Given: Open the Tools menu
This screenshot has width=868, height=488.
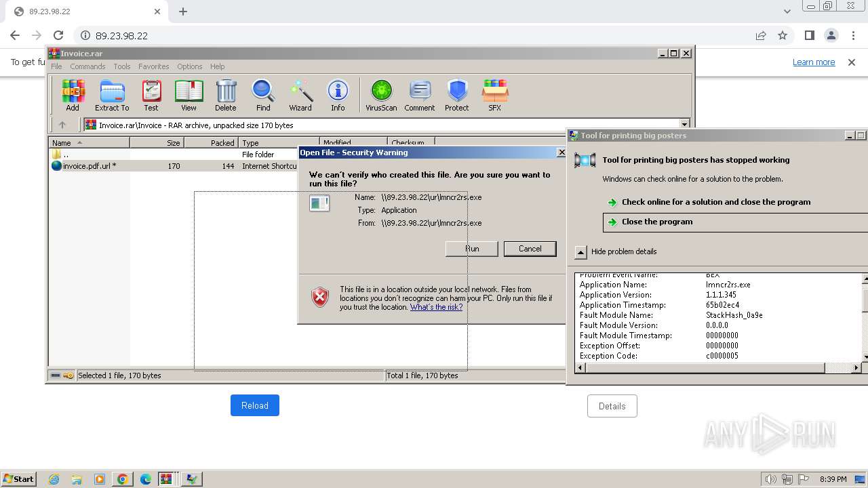Looking at the screenshot, I should coord(122,66).
